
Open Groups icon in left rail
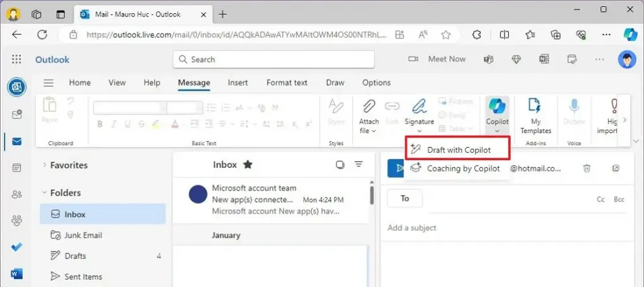17,221
